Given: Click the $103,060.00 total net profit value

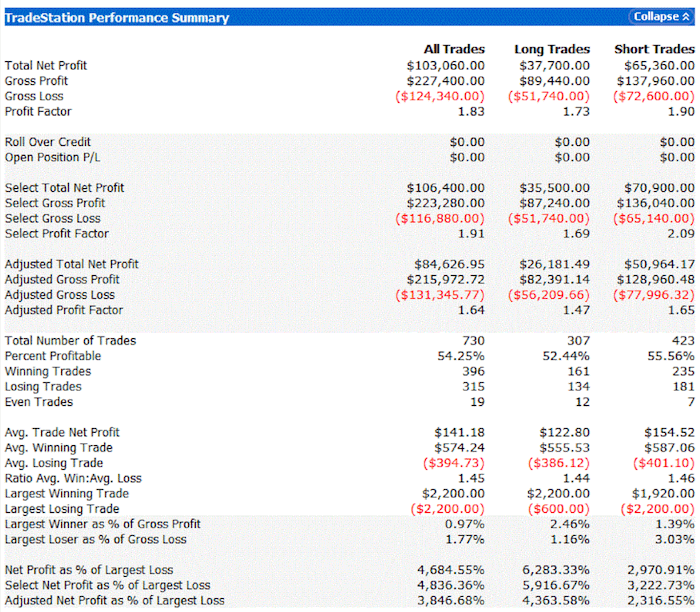Looking at the screenshot, I should pyautogui.click(x=446, y=66).
